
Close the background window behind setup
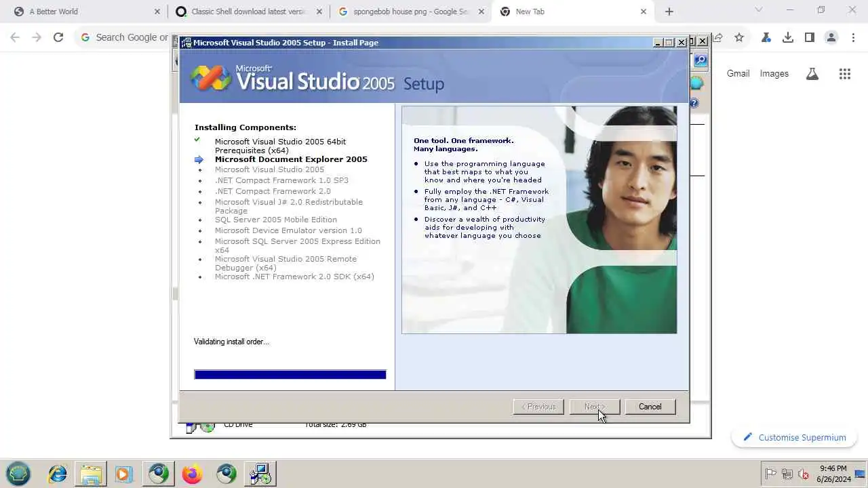703,41
